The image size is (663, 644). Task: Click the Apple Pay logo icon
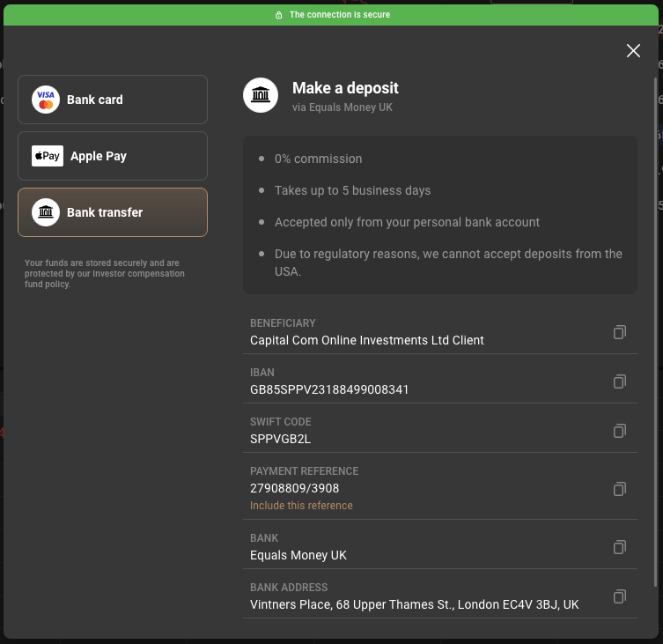48,156
